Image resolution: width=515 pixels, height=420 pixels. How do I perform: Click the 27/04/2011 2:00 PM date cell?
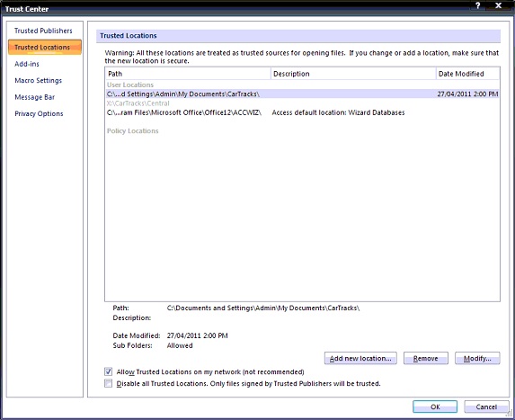[x=467, y=94]
